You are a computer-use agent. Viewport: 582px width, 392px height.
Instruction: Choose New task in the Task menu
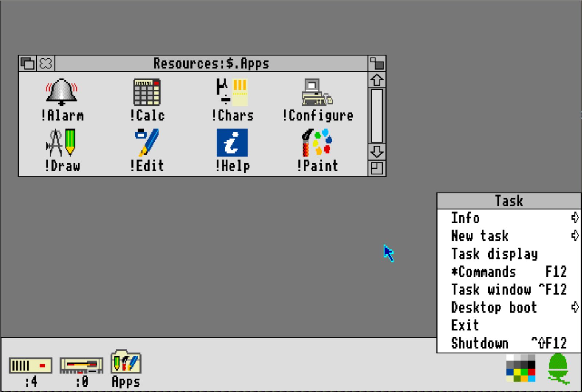pos(509,236)
